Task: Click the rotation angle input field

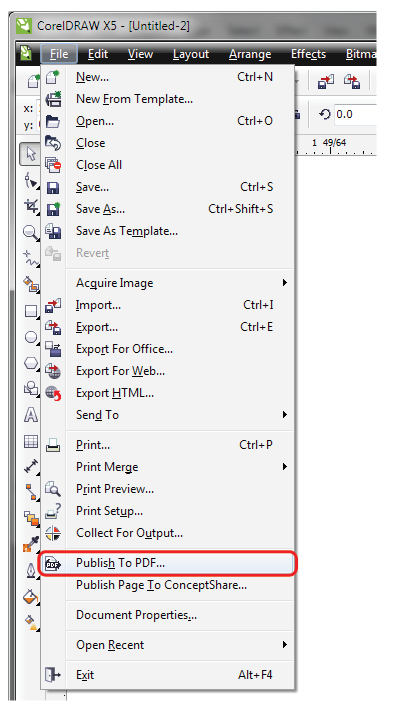Action: (x=356, y=114)
